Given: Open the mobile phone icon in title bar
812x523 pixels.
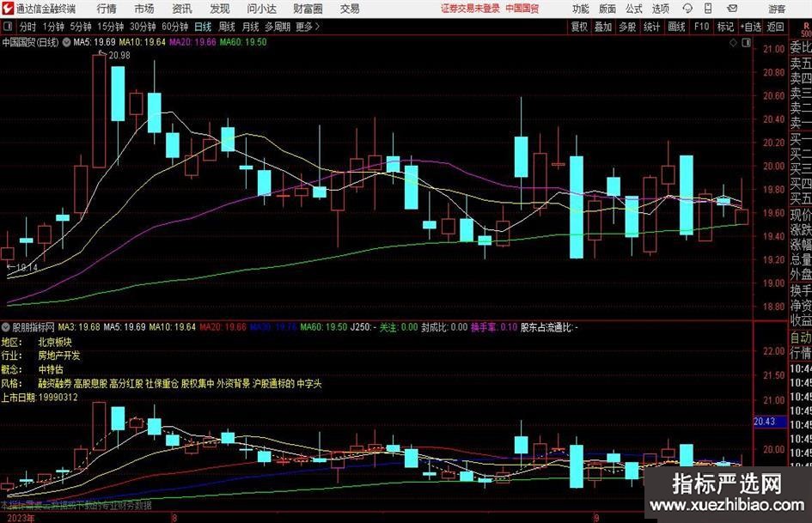Looking at the screenshot, I should pos(708,9).
